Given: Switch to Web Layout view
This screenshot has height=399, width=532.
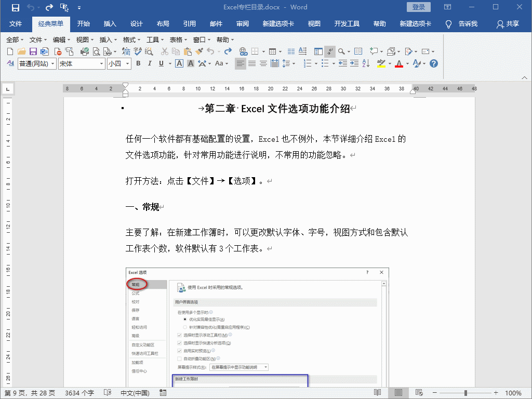Looking at the screenshot, I should 419,393.
